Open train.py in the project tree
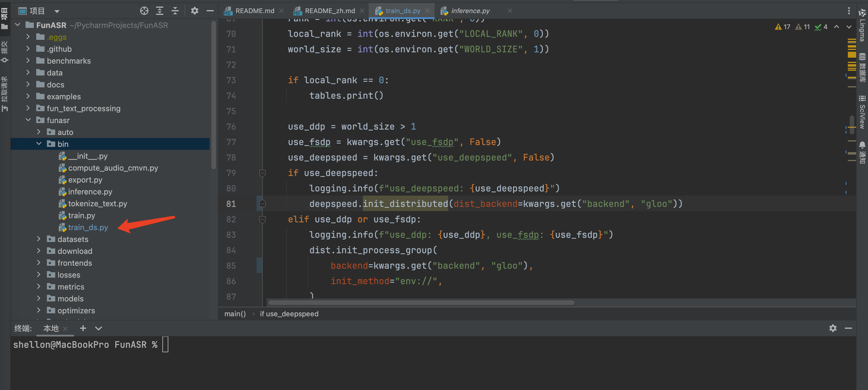868x390 pixels. [82, 215]
